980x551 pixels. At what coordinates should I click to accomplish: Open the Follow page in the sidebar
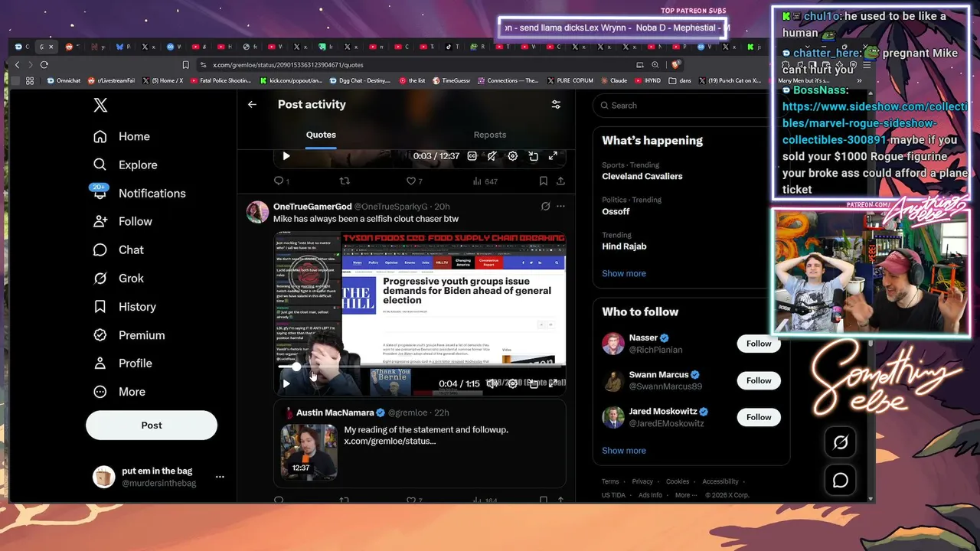coord(122,221)
